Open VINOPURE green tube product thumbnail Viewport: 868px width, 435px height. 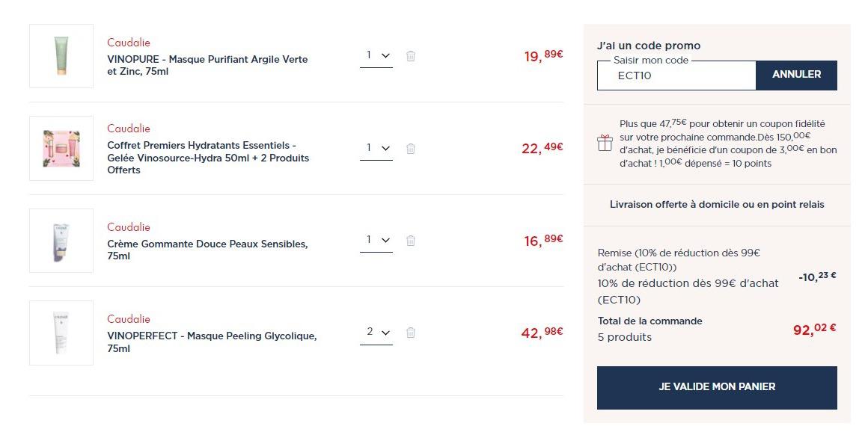tap(61, 56)
